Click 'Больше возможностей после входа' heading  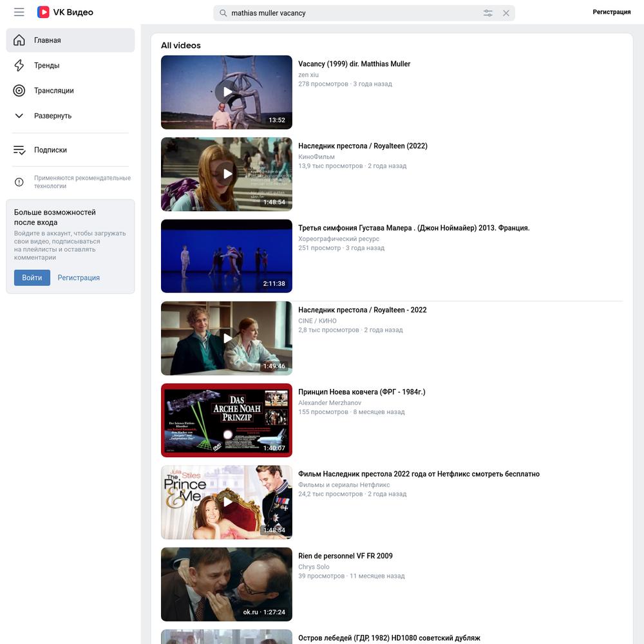pos(55,217)
